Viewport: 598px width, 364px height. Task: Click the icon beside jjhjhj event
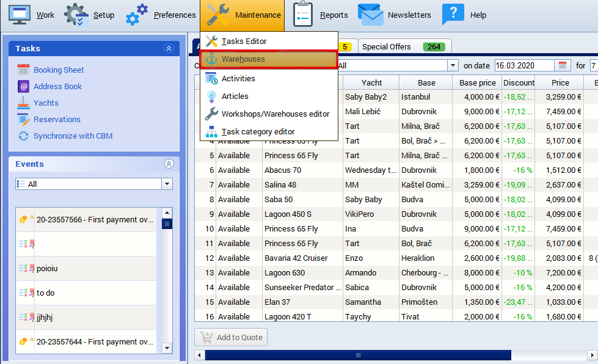coord(26,317)
